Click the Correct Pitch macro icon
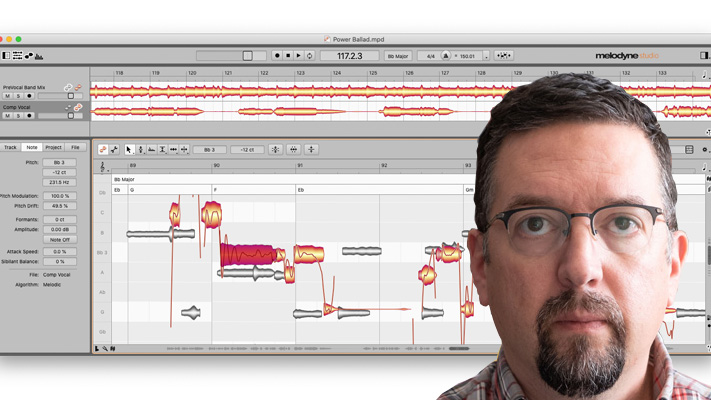The width and height of the screenshot is (711, 400). (x=276, y=149)
